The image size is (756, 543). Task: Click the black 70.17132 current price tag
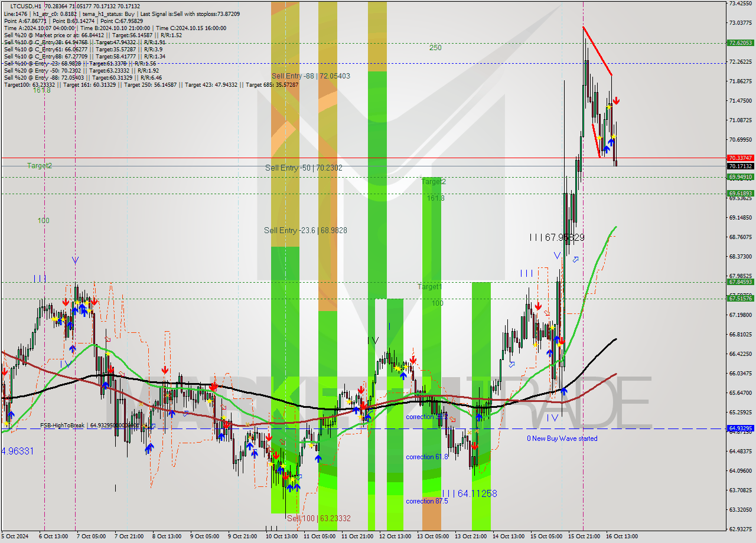pyautogui.click(x=741, y=166)
